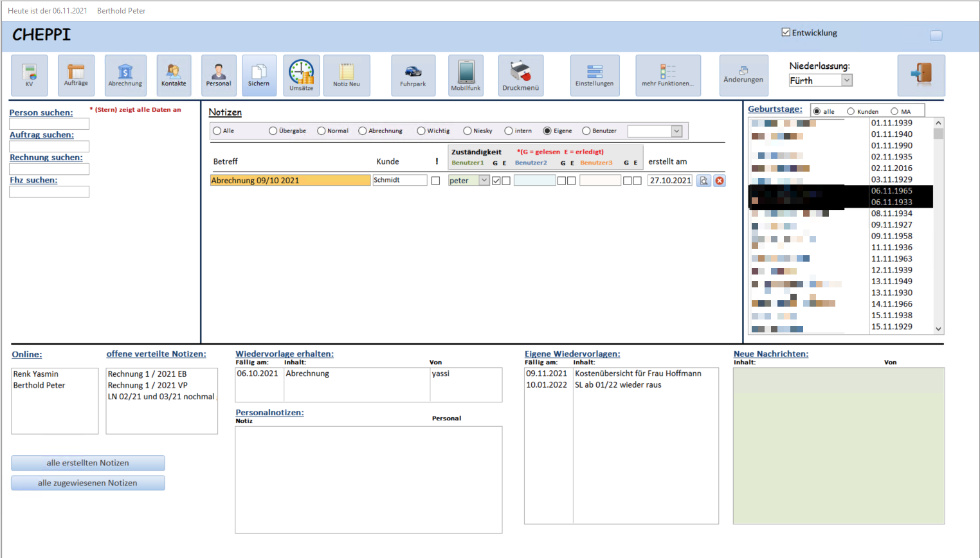The image size is (980, 558).
Task: Open the Abrechnung module
Action: tap(125, 75)
